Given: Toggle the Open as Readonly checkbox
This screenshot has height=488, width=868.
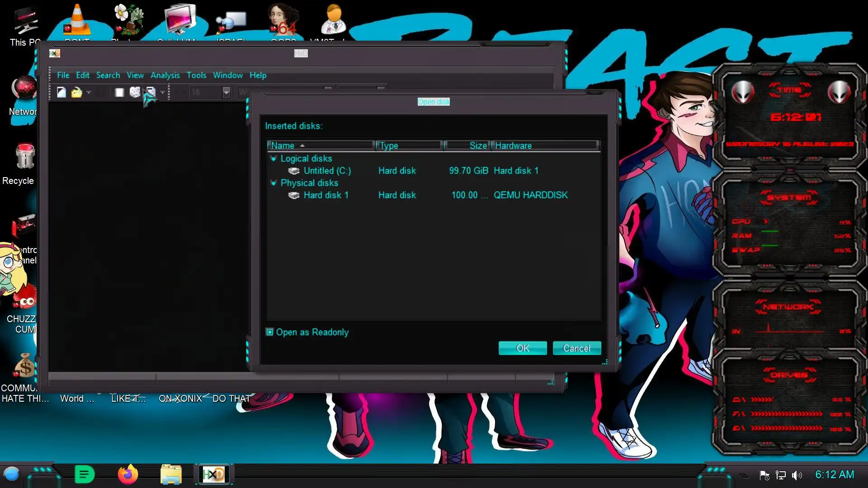Looking at the screenshot, I should [x=270, y=332].
